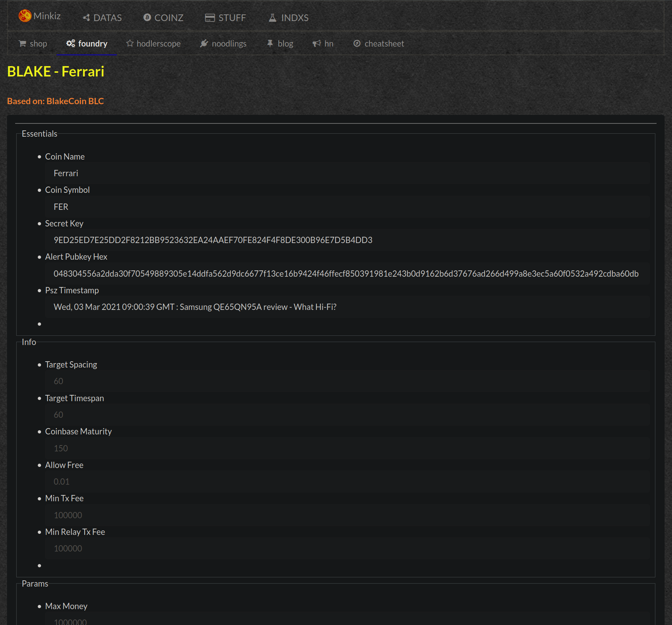The width and height of the screenshot is (672, 625).
Task: Click the BLAKE - Ferrari heading
Action: point(56,72)
